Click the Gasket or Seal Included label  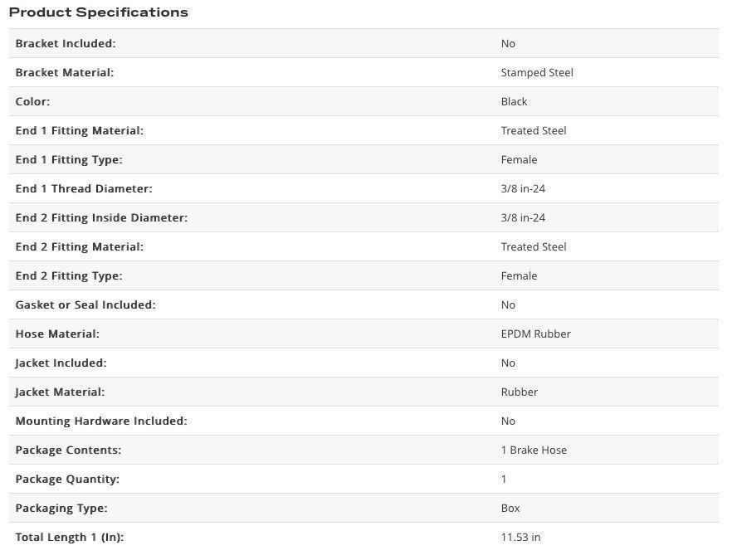coord(85,304)
